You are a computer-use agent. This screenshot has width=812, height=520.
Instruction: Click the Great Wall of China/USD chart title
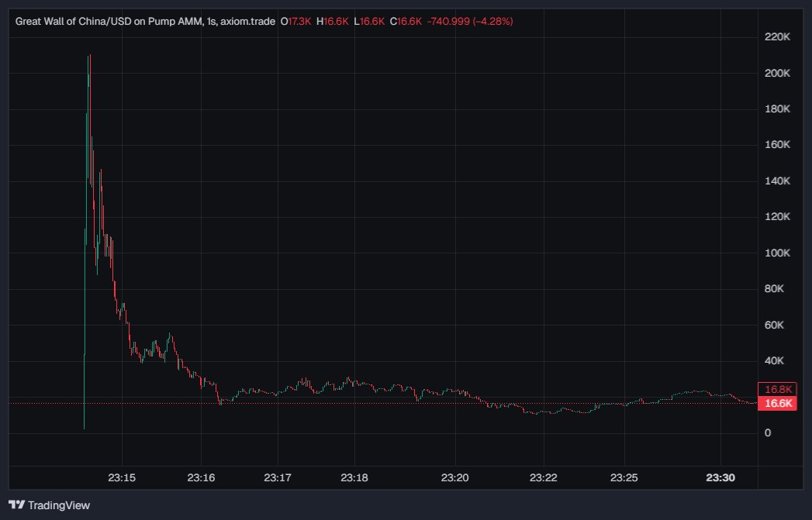click(145, 21)
